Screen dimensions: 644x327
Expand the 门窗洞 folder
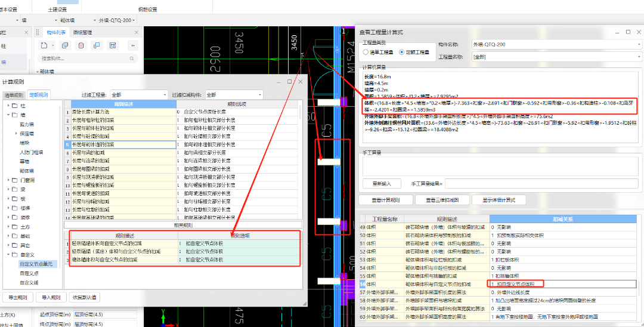(x=8, y=180)
